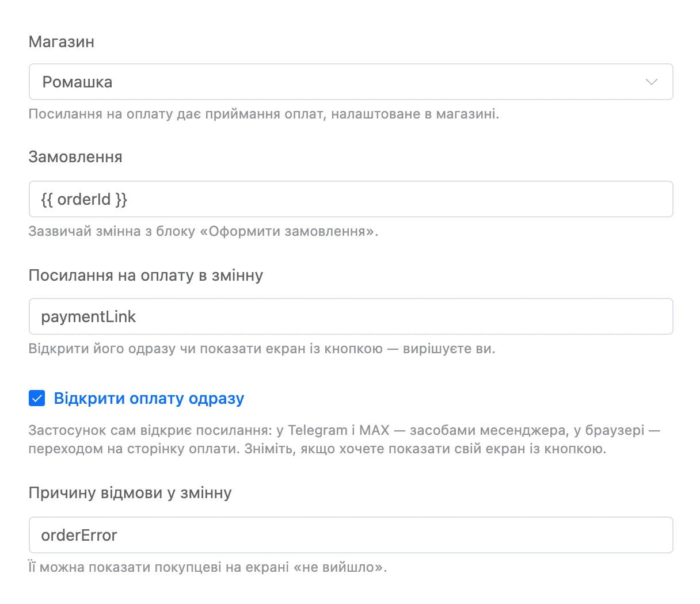Screen dimensions: 700x604
Task: Click the Причину відмови у змінну label
Action: (x=130, y=493)
